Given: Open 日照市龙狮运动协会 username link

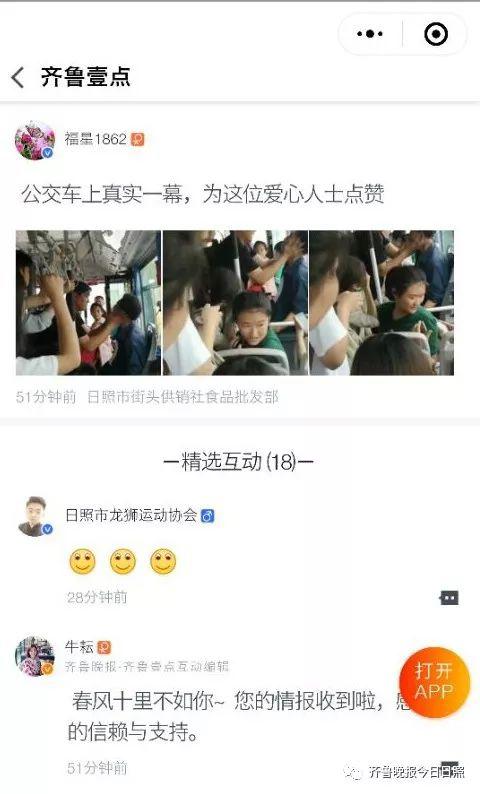Looking at the screenshot, I should coord(131,515).
